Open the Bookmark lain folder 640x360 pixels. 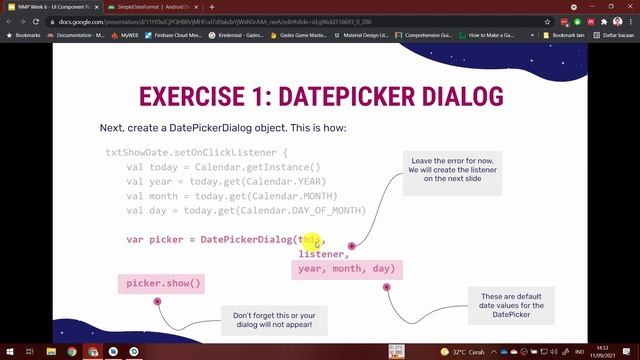(564, 36)
